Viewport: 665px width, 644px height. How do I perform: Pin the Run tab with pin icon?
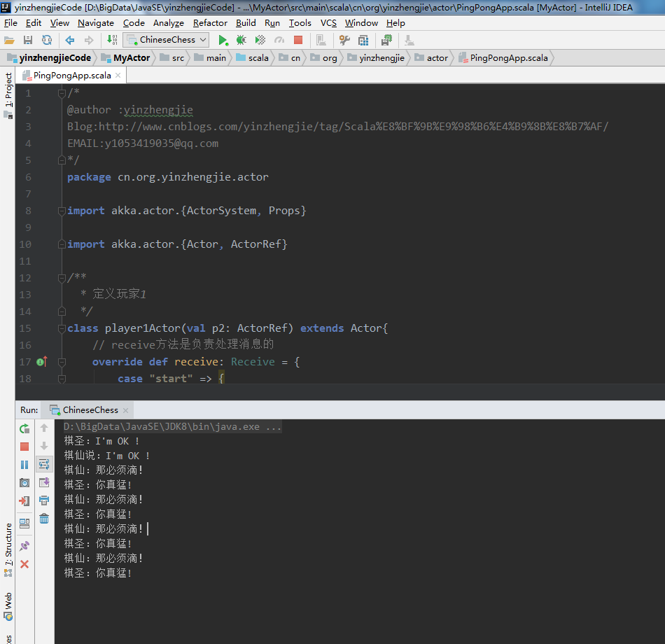click(x=24, y=545)
